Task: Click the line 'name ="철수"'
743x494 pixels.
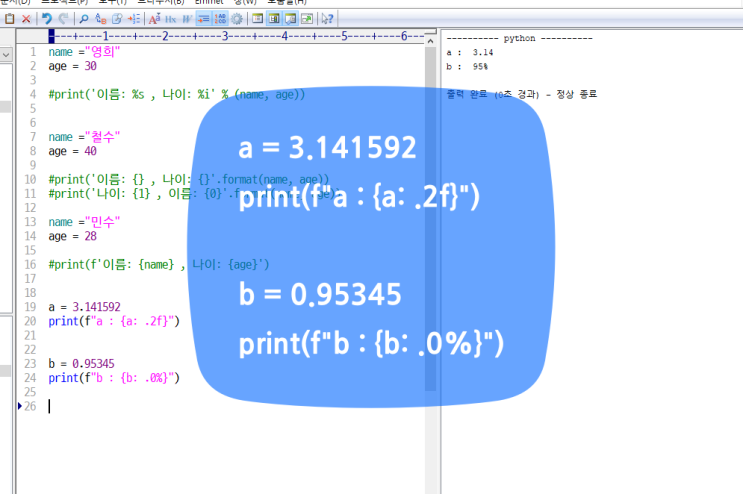Action: 84,137
